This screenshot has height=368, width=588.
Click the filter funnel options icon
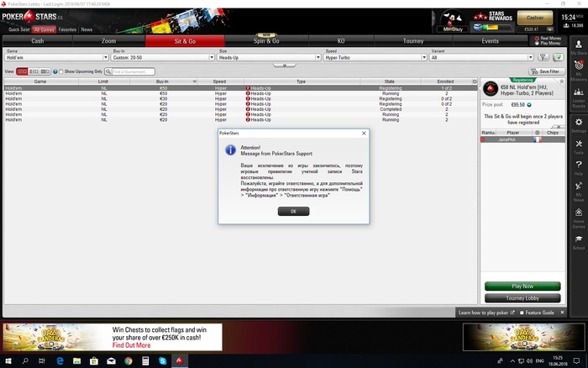pyautogui.click(x=543, y=57)
